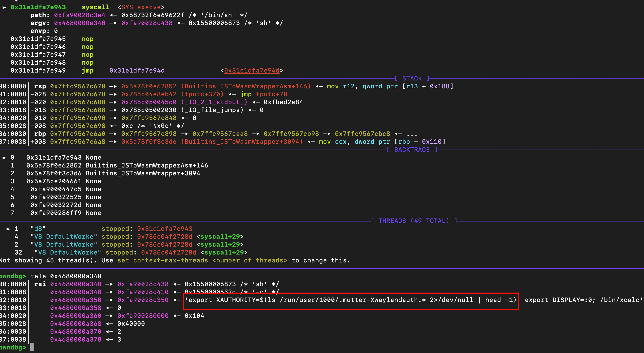Screen dimensions: 644x353
Task: Click the pwndbg prompt cursor at bottom
Action: pos(32,347)
